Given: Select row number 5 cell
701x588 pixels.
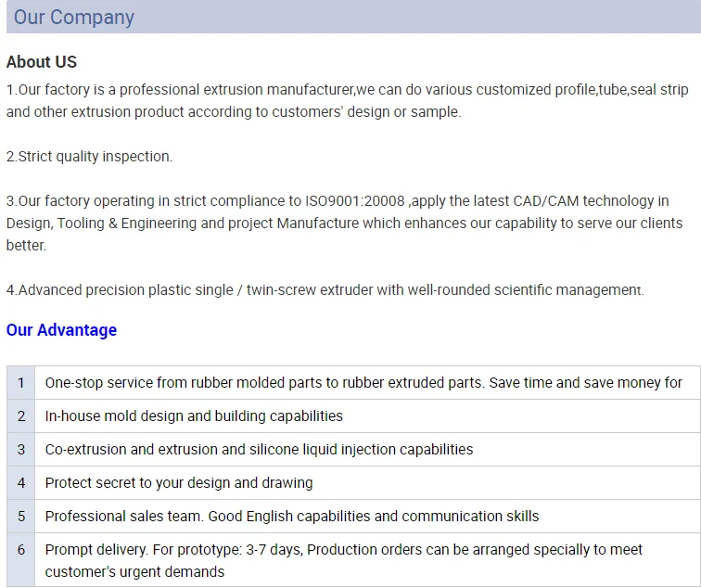Looking at the screenshot, I should [21, 517].
